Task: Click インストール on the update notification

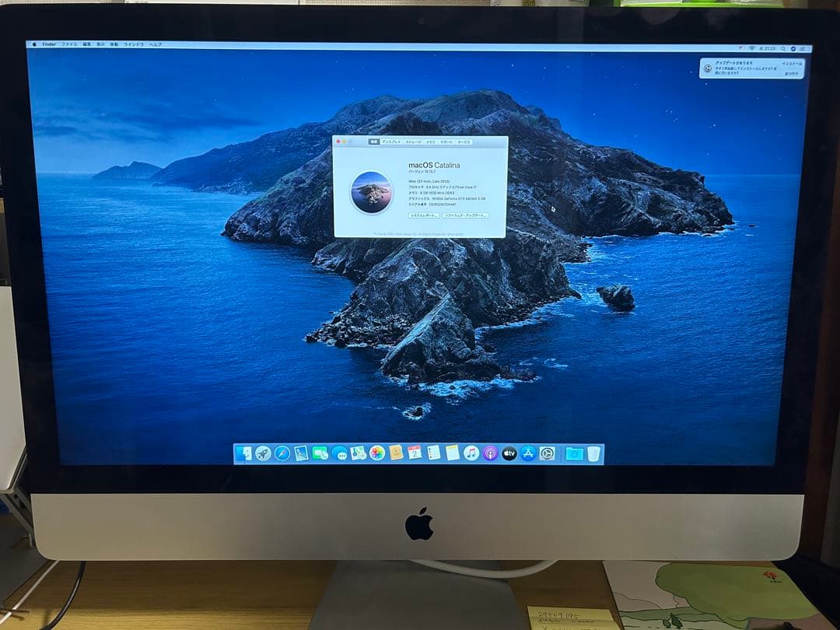Action: click(793, 64)
